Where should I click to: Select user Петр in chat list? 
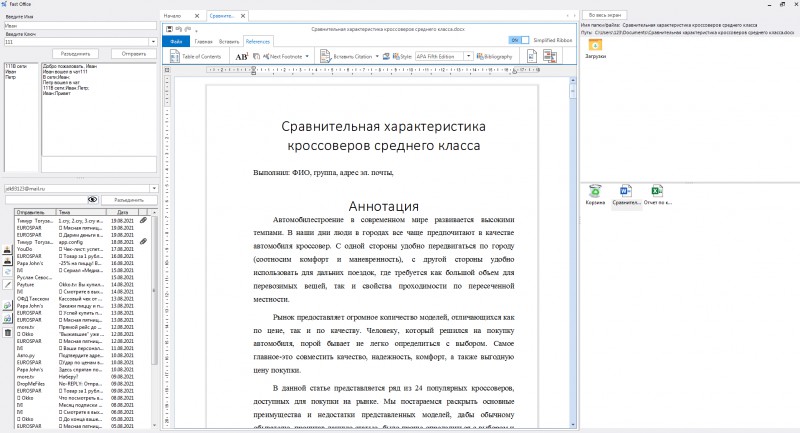click(x=11, y=77)
